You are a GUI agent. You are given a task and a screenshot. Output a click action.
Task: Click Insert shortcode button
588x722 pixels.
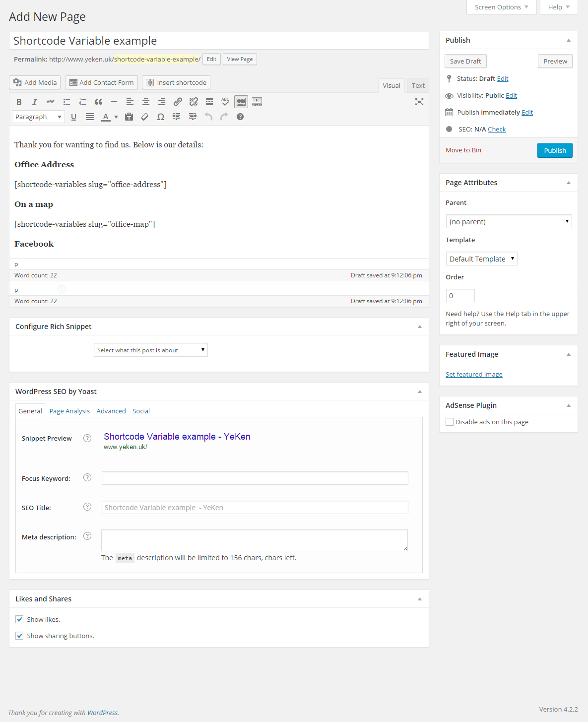coord(176,82)
